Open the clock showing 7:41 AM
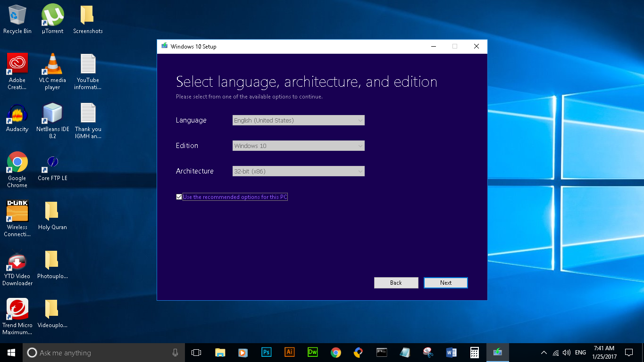Image resolution: width=644 pixels, height=362 pixels. pyautogui.click(x=604, y=353)
